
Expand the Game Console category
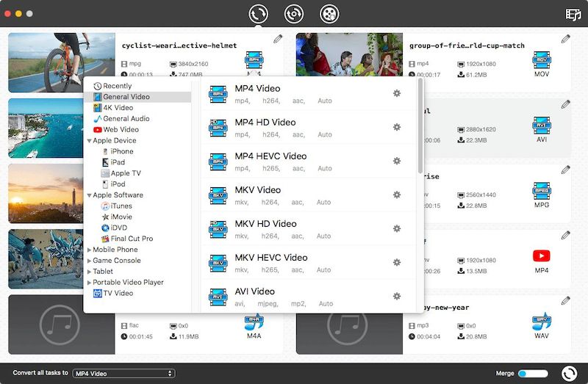point(89,261)
